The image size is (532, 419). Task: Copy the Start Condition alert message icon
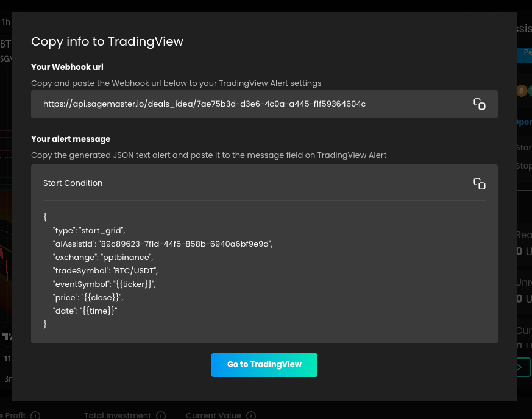[x=480, y=183]
